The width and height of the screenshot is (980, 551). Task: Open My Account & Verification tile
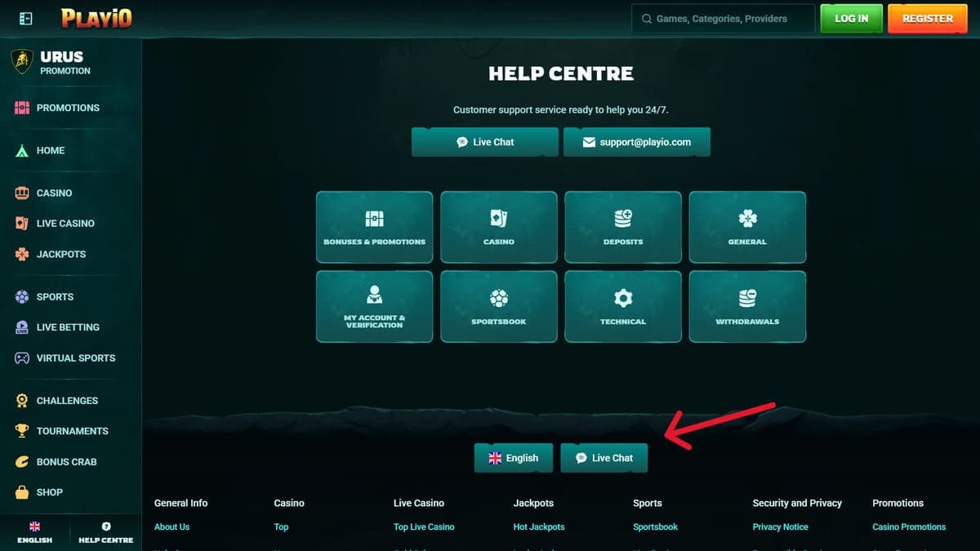point(374,306)
